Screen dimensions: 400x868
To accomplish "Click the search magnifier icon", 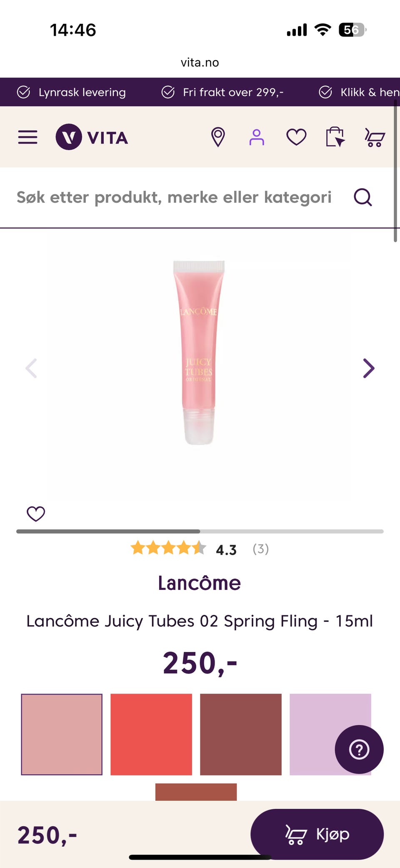I will coord(363,197).
